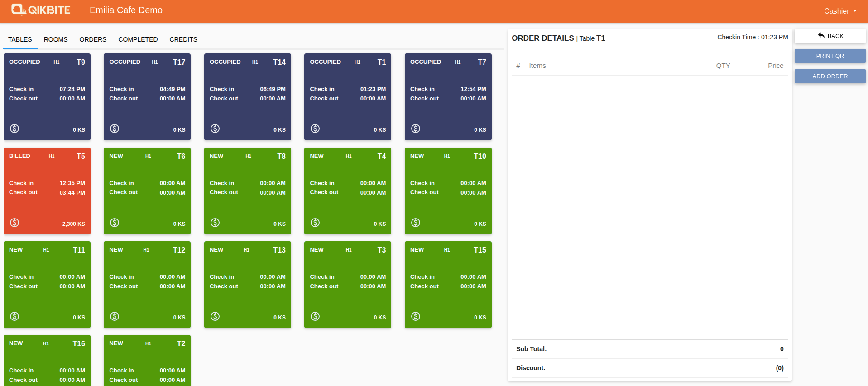Image resolution: width=868 pixels, height=386 pixels.
Task: Click the ADD ORDER button
Action: pyautogui.click(x=830, y=76)
